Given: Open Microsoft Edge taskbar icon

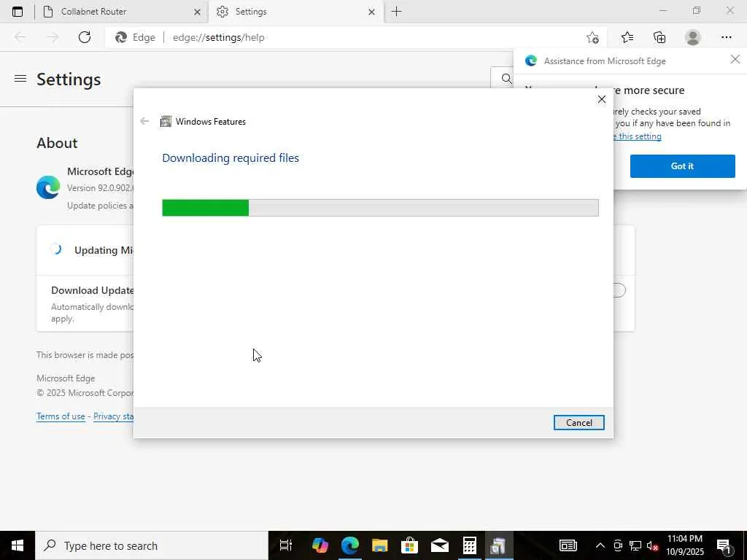Looking at the screenshot, I should (349, 545).
